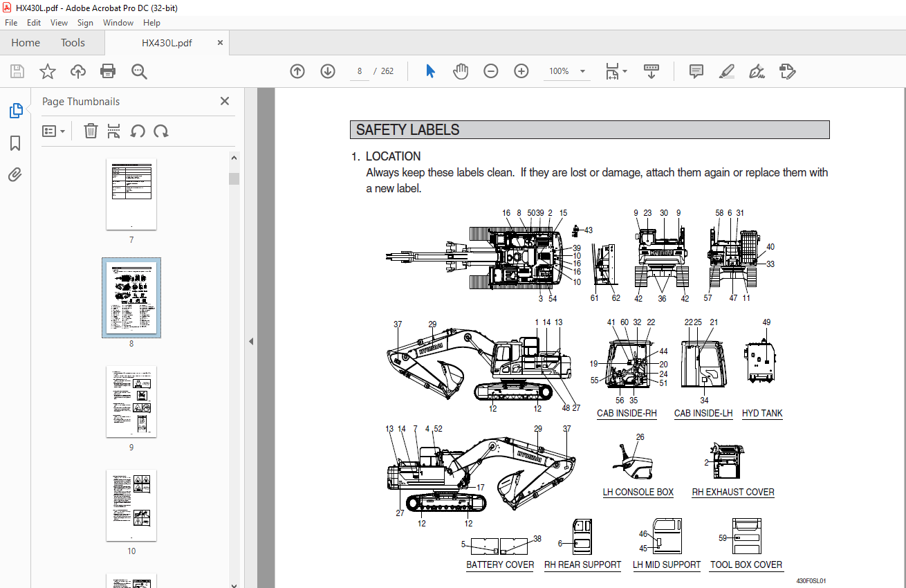Switch to the Home tab

point(26,42)
